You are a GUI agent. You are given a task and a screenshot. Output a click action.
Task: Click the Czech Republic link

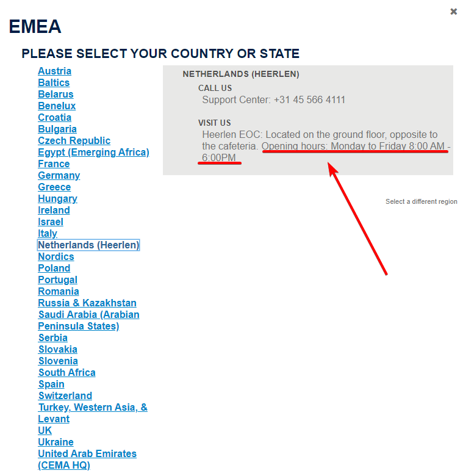click(x=74, y=140)
